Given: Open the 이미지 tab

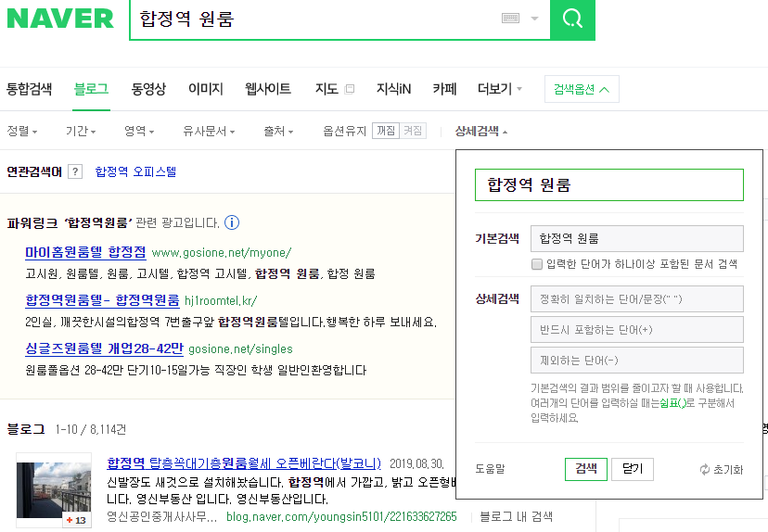Looking at the screenshot, I should coord(206,89).
